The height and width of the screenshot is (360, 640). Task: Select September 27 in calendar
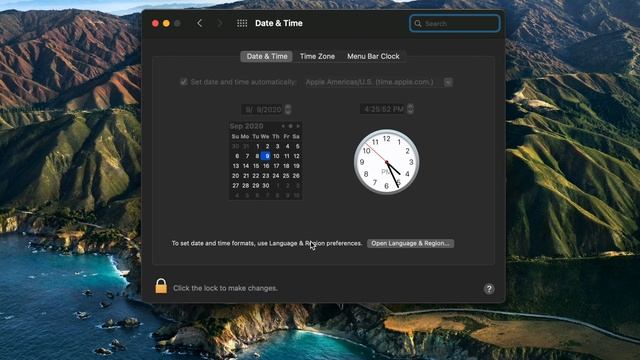[x=236, y=185]
